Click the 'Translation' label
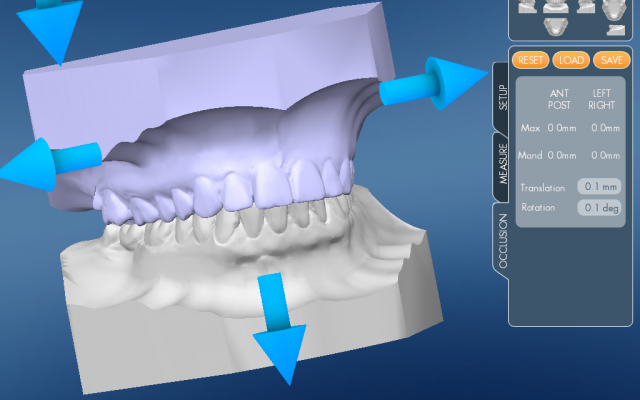Image resolution: width=640 pixels, height=400 pixels. (543, 188)
